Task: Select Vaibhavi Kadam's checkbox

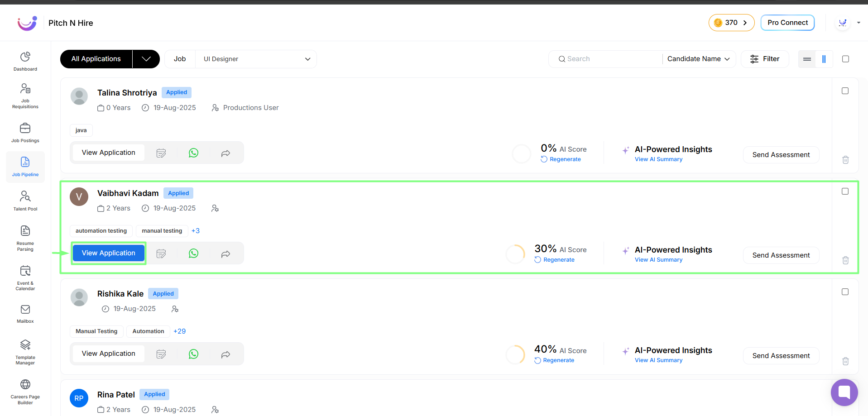Action: (x=845, y=191)
